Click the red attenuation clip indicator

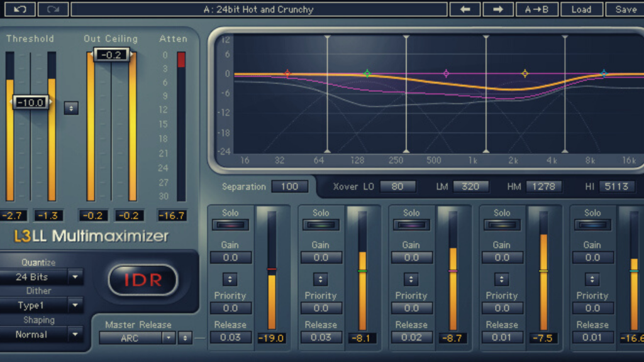tap(181, 60)
